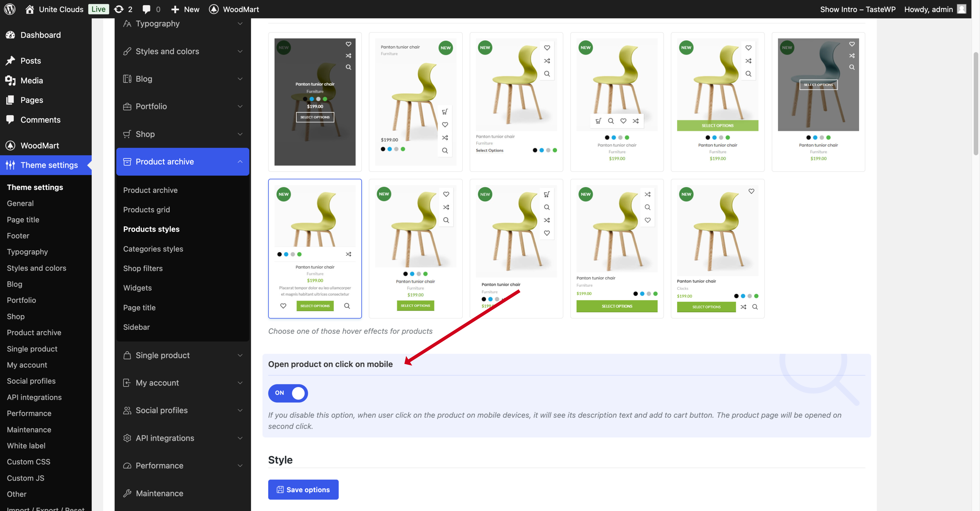The height and width of the screenshot is (511, 980).
Task: Expand the My account section chevron
Action: (240, 383)
